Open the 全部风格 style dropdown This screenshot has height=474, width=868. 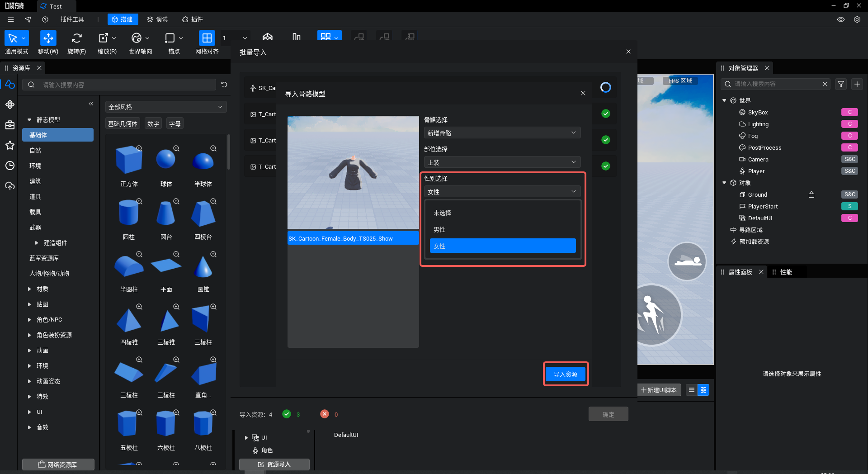[165, 107]
